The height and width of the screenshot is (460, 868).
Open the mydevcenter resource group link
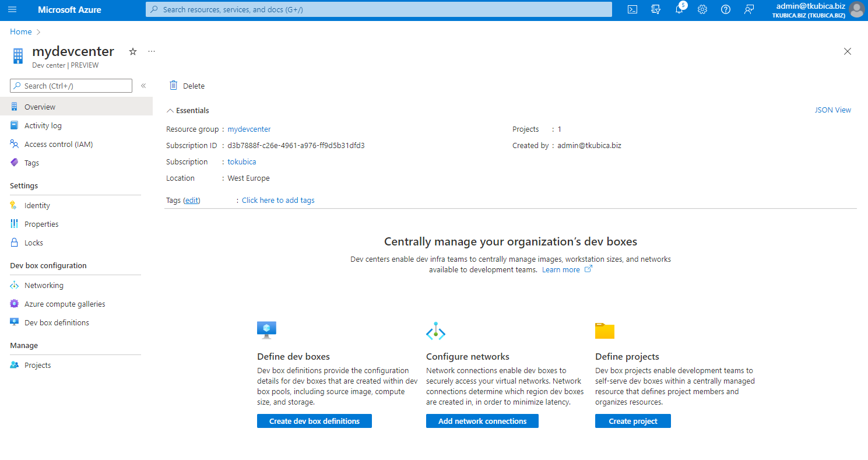[x=249, y=129]
